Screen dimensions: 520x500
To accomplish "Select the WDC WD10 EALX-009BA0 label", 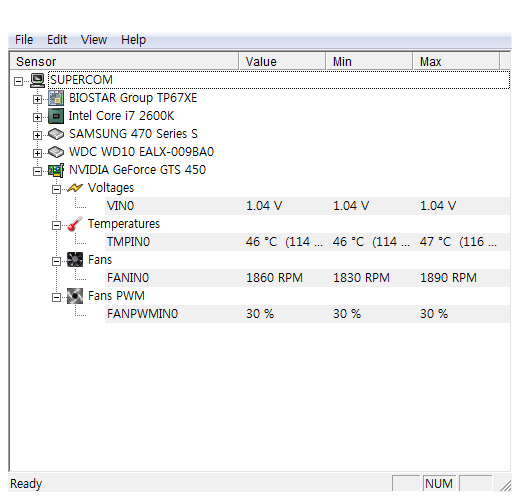I will click(x=141, y=152).
